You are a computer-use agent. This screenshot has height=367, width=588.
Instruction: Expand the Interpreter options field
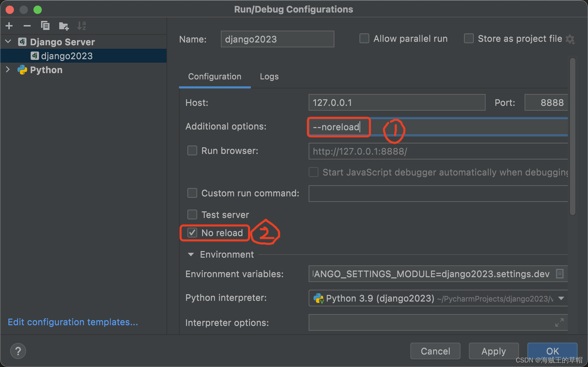click(559, 322)
